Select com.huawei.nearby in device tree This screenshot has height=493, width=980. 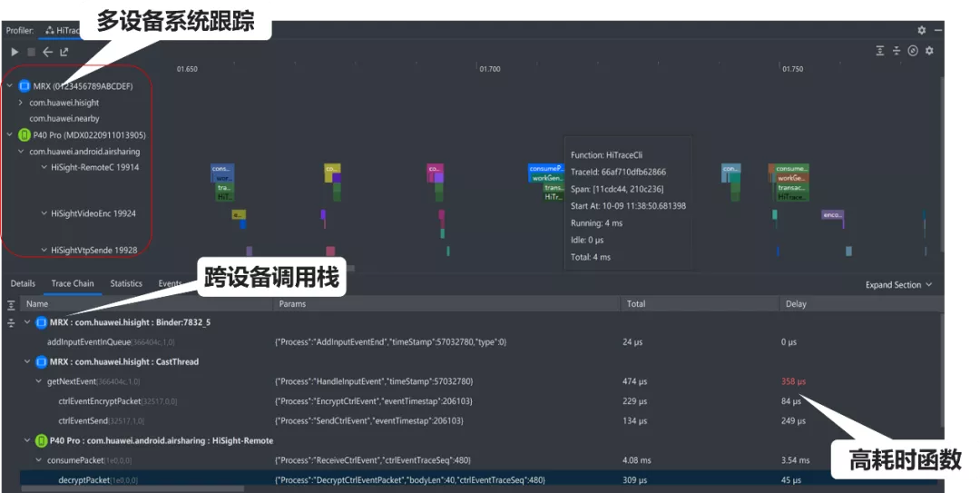point(64,118)
